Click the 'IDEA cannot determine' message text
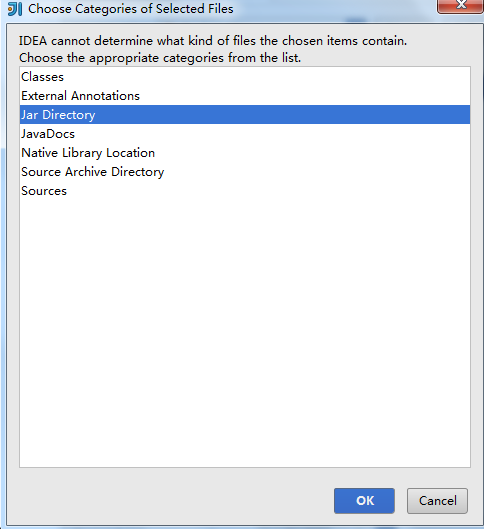This screenshot has height=529, width=484. 213,41
